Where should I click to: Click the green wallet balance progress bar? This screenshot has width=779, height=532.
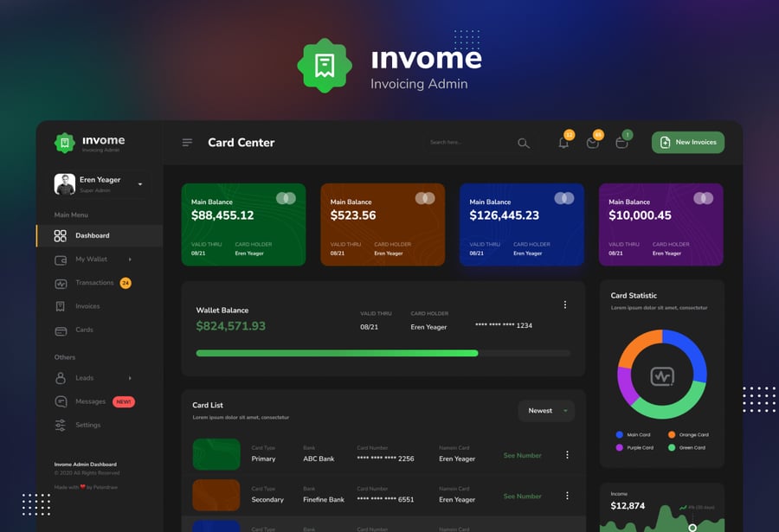pos(338,353)
